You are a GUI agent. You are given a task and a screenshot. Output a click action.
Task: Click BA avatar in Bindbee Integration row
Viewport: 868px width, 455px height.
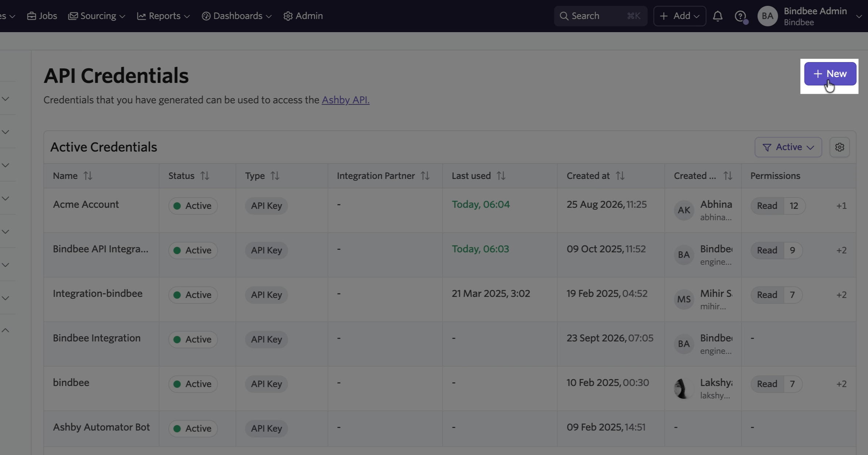coord(684,344)
